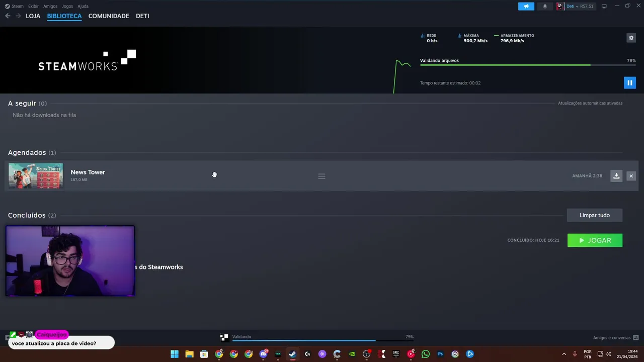This screenshot has height=362, width=644.
Task: Go back with the left arrow
Action: (x=8, y=16)
